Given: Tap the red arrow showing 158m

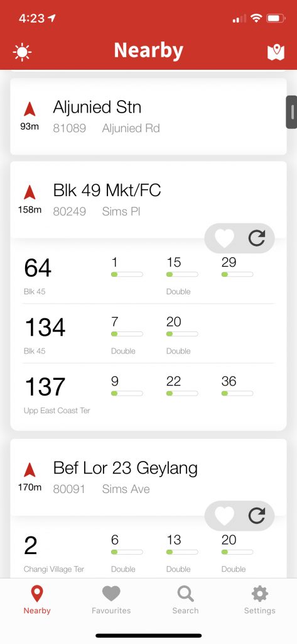Looking at the screenshot, I should pos(30,192).
